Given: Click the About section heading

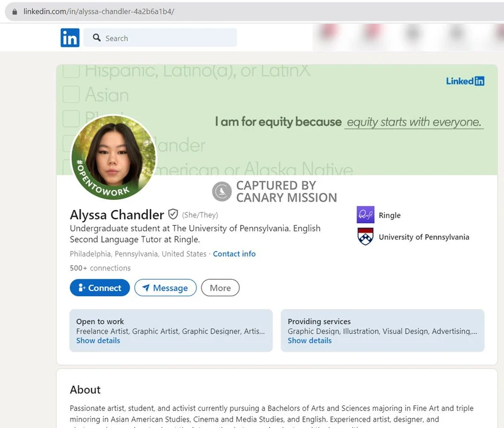Looking at the screenshot, I should (x=85, y=390).
